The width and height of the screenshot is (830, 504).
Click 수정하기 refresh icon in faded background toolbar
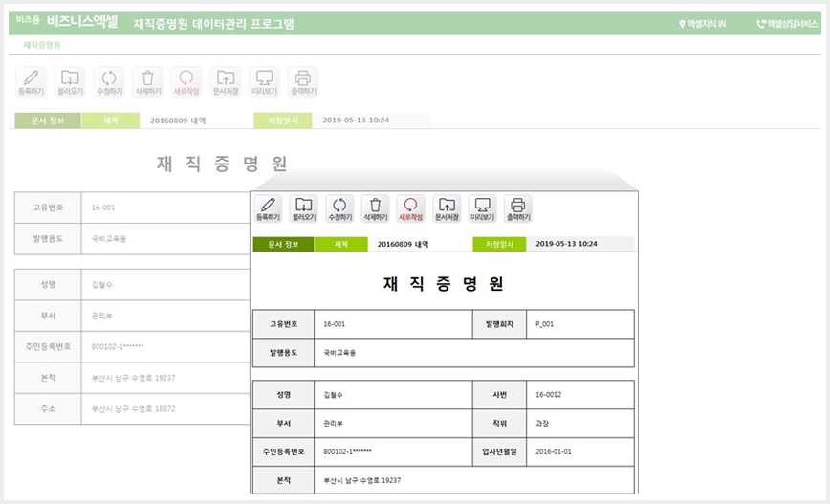pos(109,82)
